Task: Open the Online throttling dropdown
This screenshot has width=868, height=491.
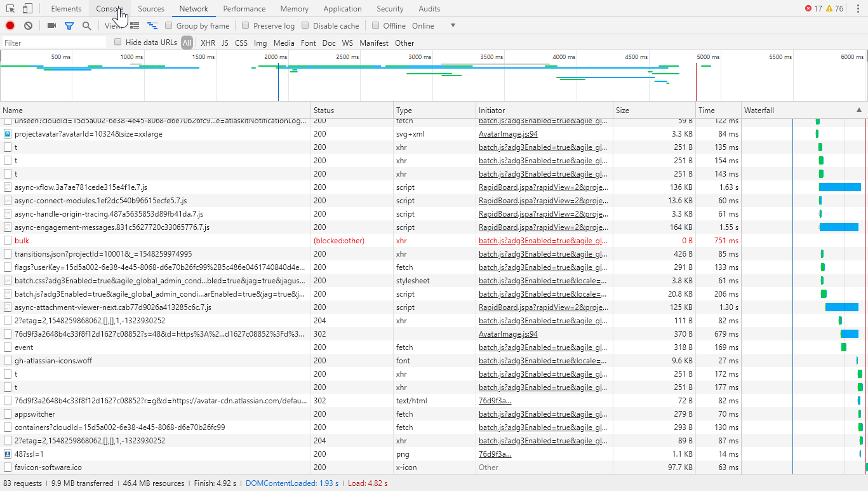Action: coord(453,26)
